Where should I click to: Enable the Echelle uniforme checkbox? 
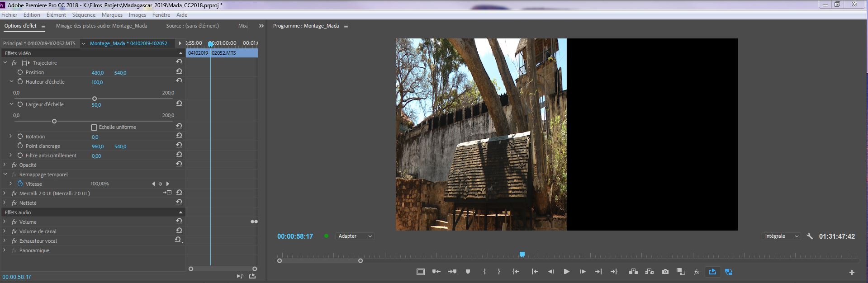coord(94,127)
